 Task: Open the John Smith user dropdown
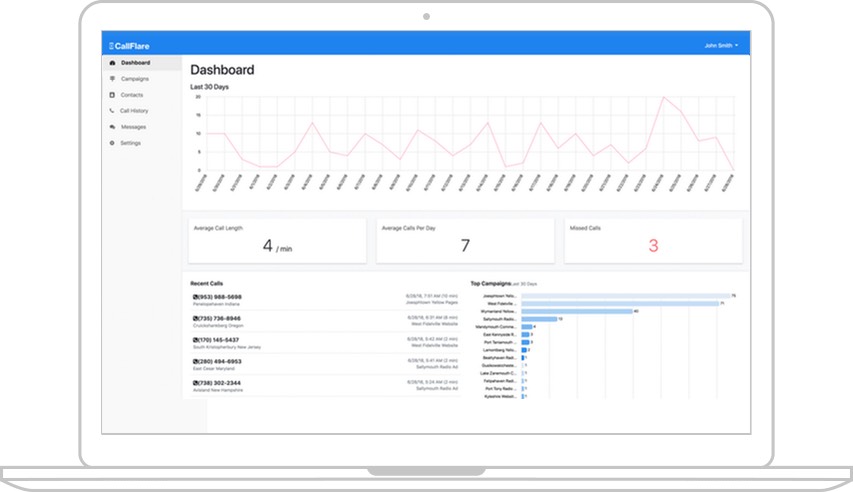(x=721, y=46)
